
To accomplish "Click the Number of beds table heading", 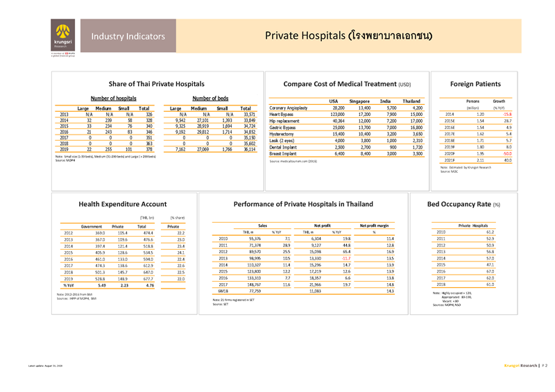I will 211,99.
